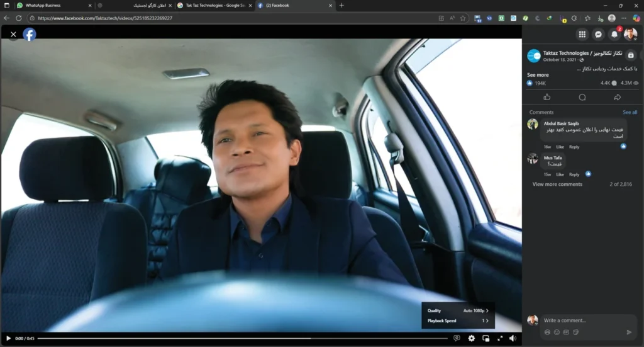
Task: Open browser downloads icon
Action: tap(600, 18)
